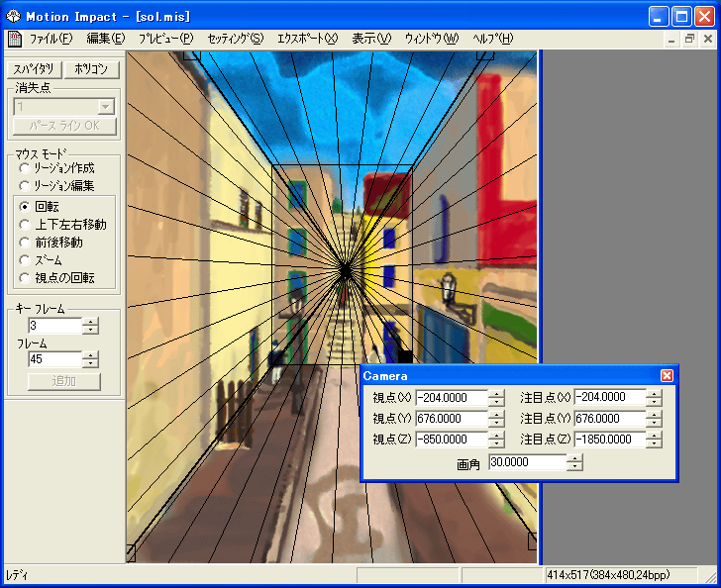This screenshot has height=588, width=721.
Task: Open the 消失点 dropdown list
Action: click(x=106, y=107)
